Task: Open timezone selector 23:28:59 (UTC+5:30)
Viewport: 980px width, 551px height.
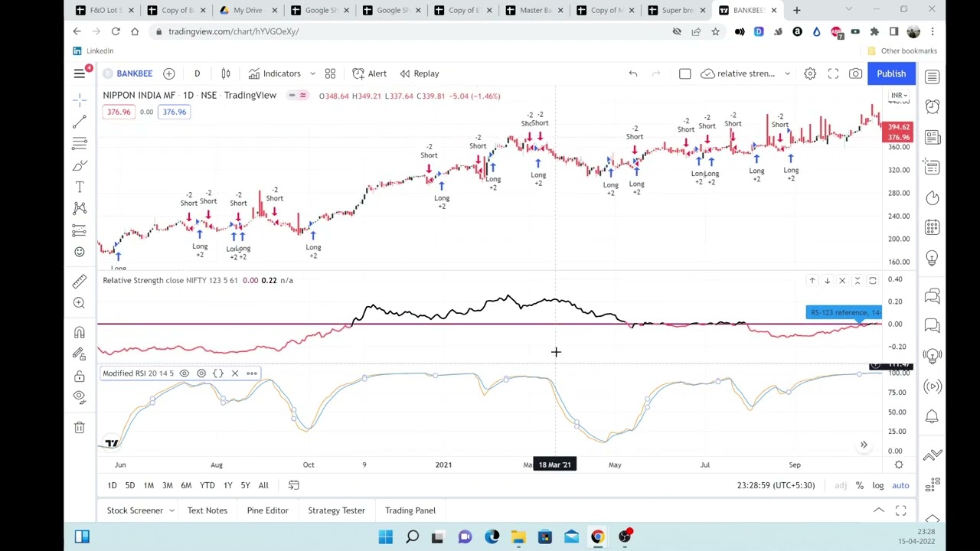Action: [776, 485]
